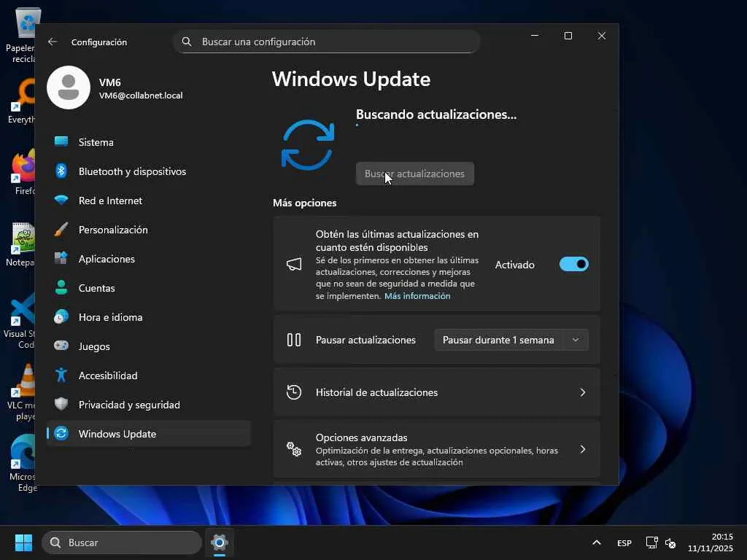Click the magnifier icon in settings search
747x560 pixels.
pos(187,42)
